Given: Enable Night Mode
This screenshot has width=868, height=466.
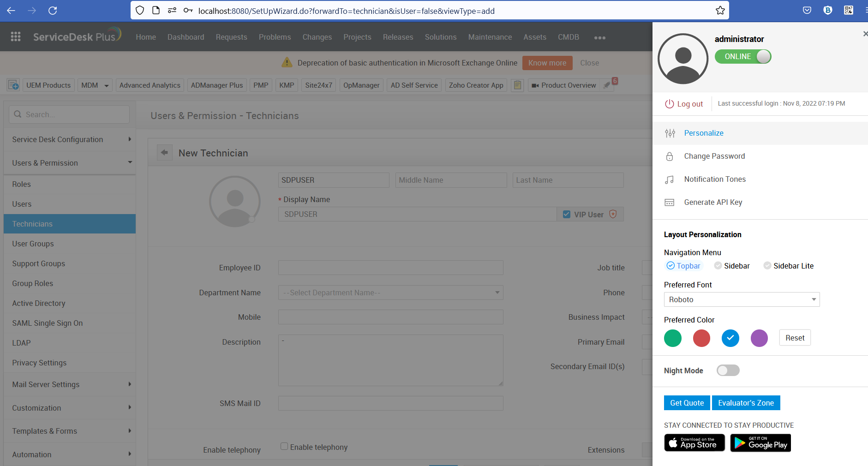Looking at the screenshot, I should pyautogui.click(x=728, y=370).
